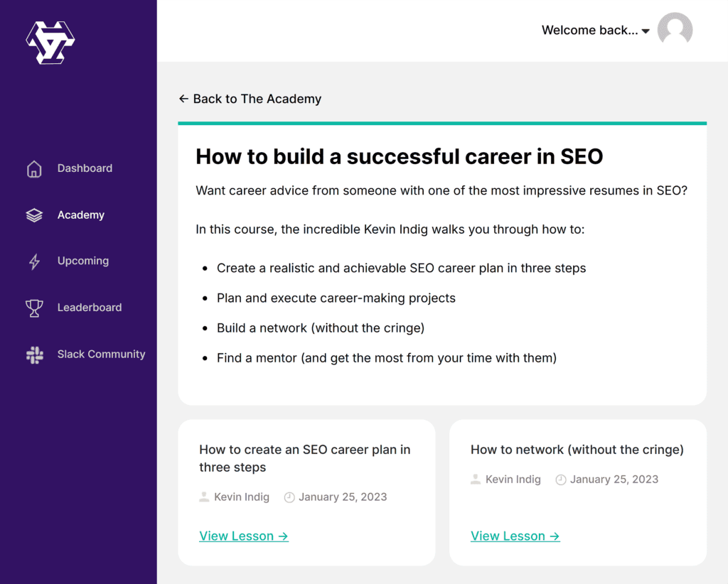The width and height of the screenshot is (728, 584).
Task: Open the How to network lesson title
Action: pyautogui.click(x=577, y=450)
